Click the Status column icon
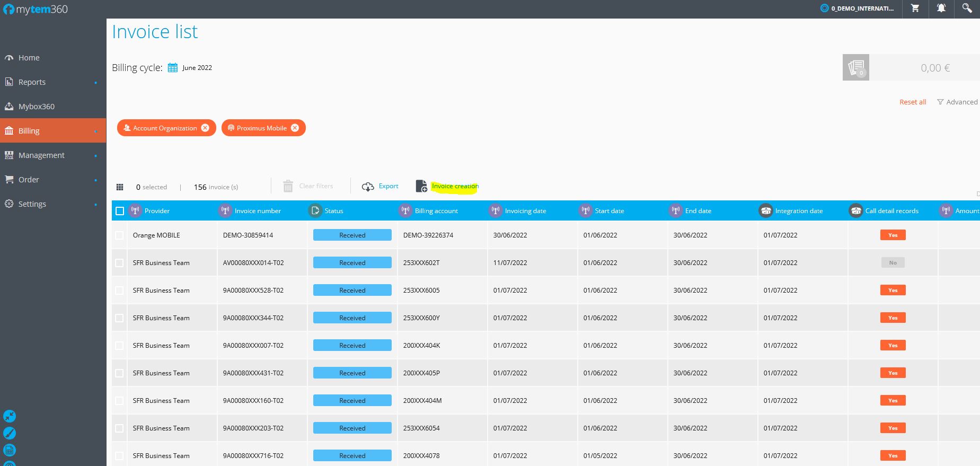The height and width of the screenshot is (466, 980). 315,210
